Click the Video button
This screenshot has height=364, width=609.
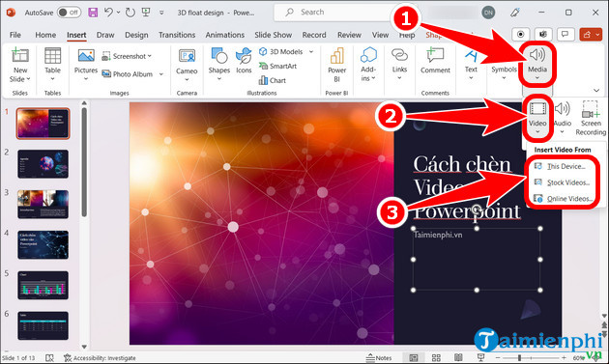(537, 118)
